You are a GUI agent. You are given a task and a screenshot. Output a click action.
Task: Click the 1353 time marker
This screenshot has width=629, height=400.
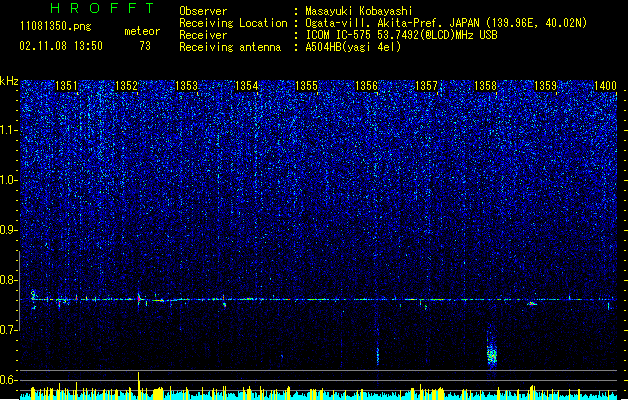[x=187, y=86]
